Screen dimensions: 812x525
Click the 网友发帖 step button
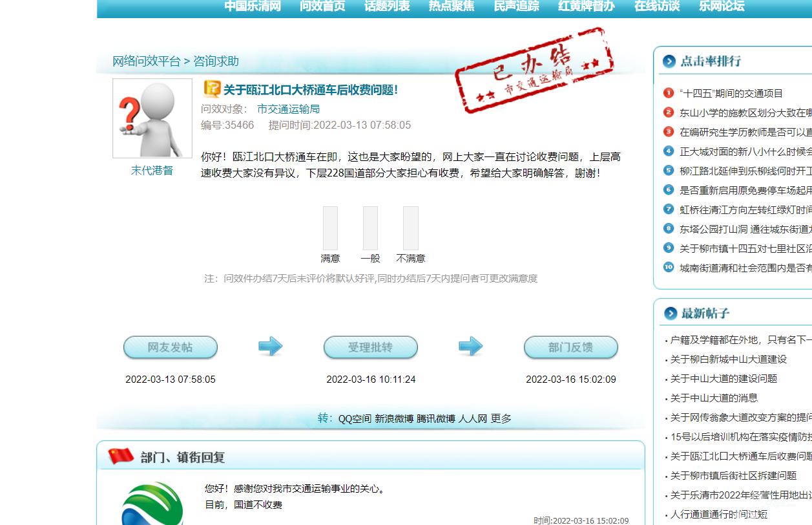(171, 347)
